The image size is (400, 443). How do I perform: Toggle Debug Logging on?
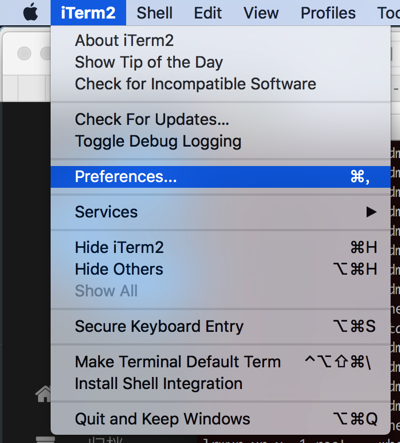(220, 141)
